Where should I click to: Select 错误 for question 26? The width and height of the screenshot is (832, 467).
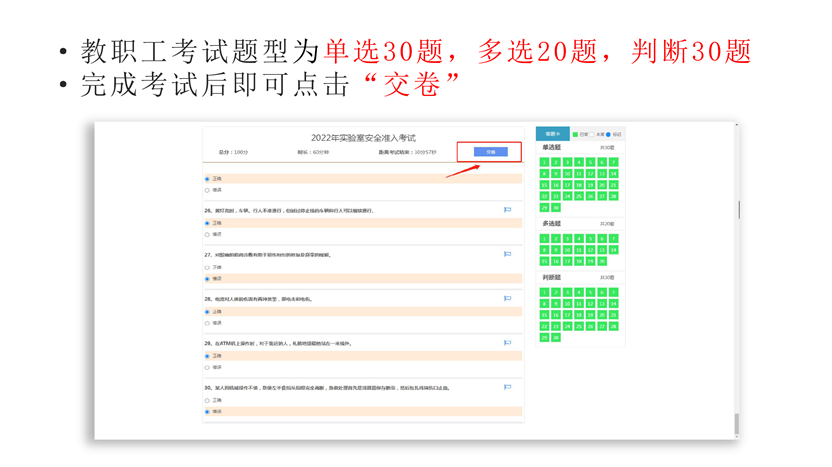pos(207,235)
